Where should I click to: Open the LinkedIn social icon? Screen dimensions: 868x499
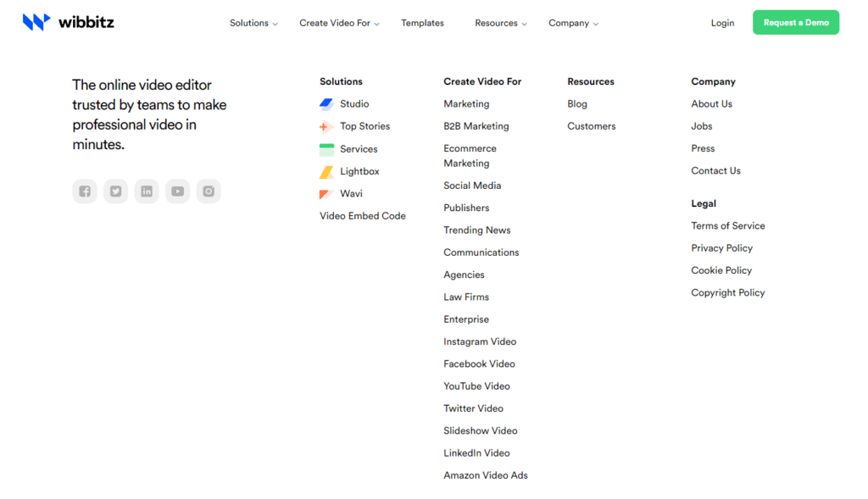pos(147,191)
